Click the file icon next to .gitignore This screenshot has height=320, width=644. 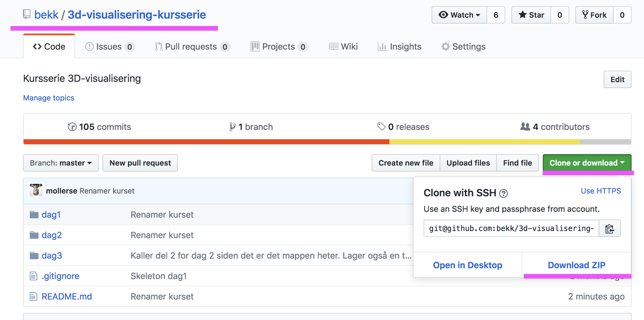[x=34, y=276]
